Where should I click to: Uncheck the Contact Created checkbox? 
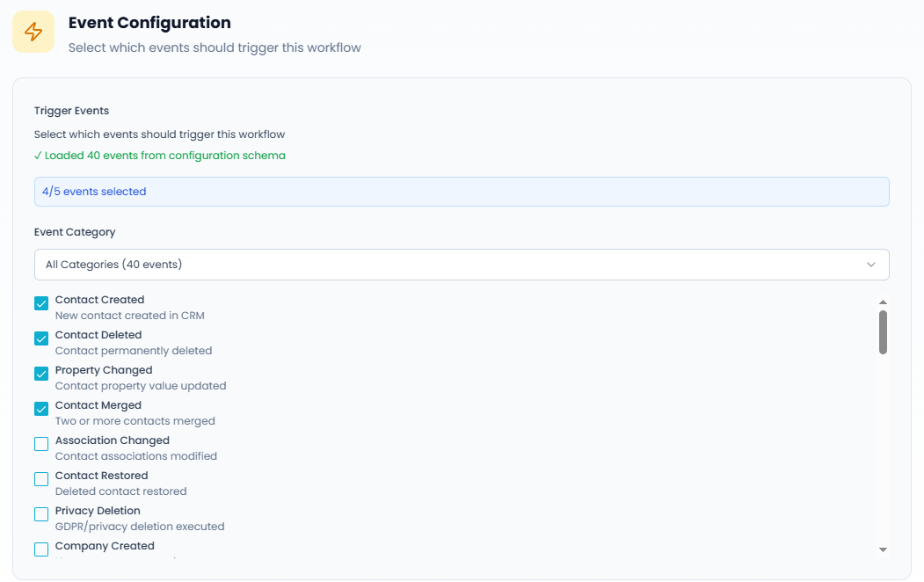[41, 303]
